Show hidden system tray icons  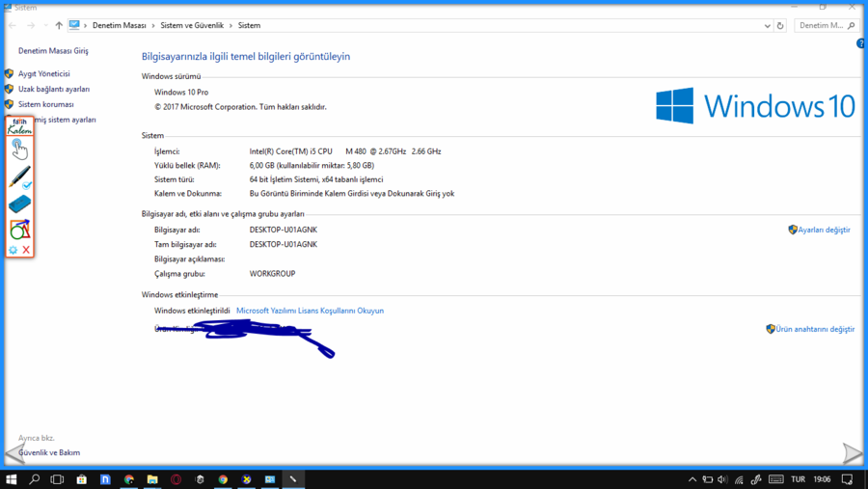pyautogui.click(x=692, y=479)
